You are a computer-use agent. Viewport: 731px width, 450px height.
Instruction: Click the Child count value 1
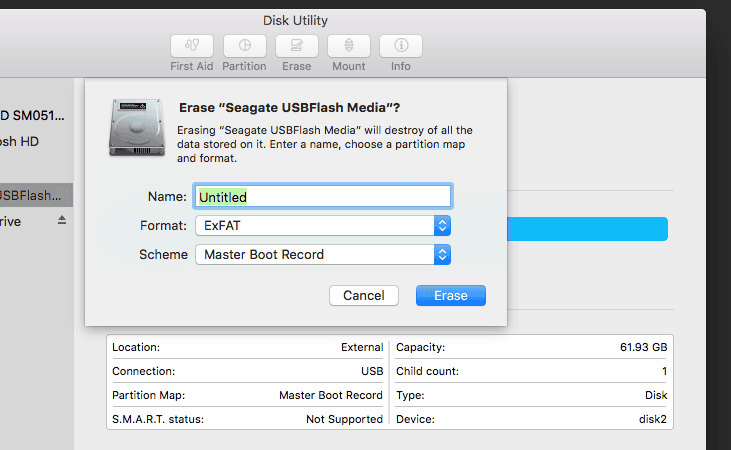pyautogui.click(x=664, y=371)
